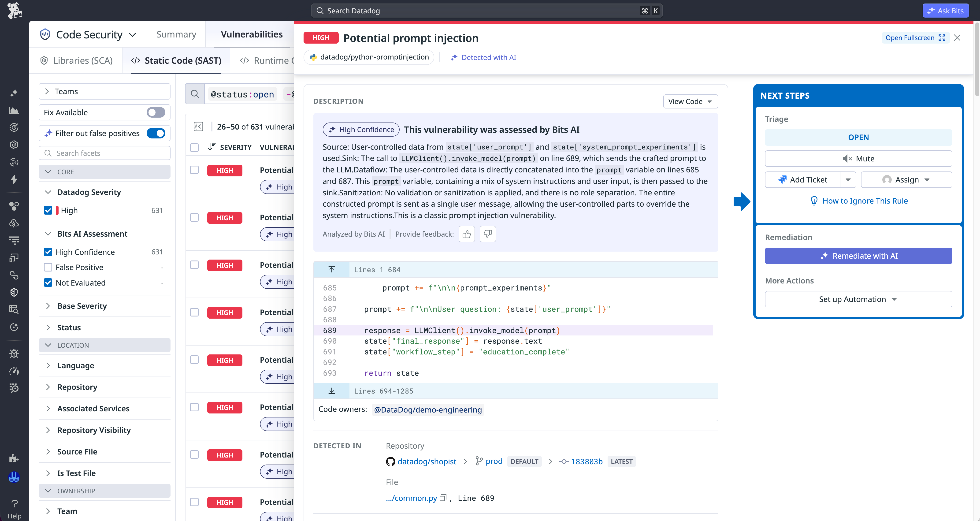Open the Dashboards chart icon in sidebar

coord(14,110)
